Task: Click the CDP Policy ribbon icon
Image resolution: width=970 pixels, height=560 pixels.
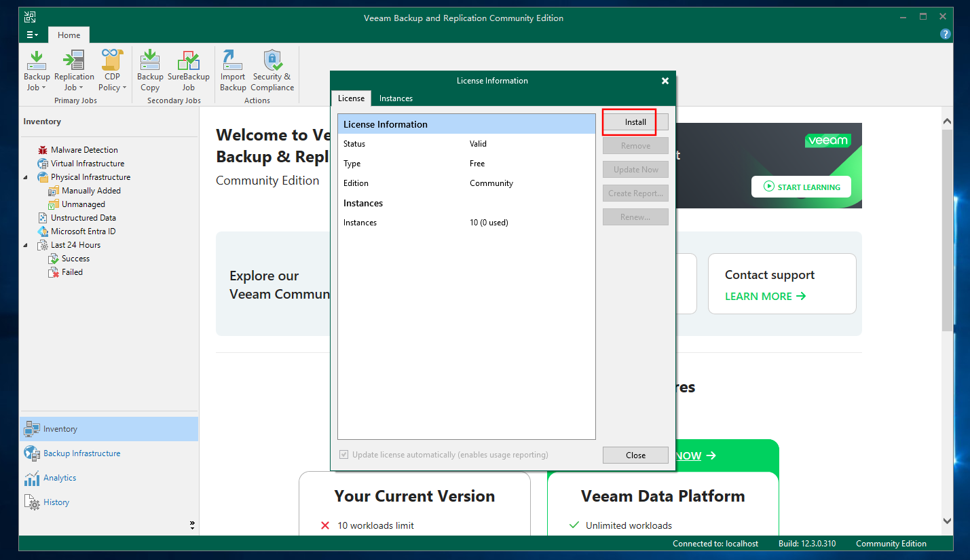Action: 112,70
